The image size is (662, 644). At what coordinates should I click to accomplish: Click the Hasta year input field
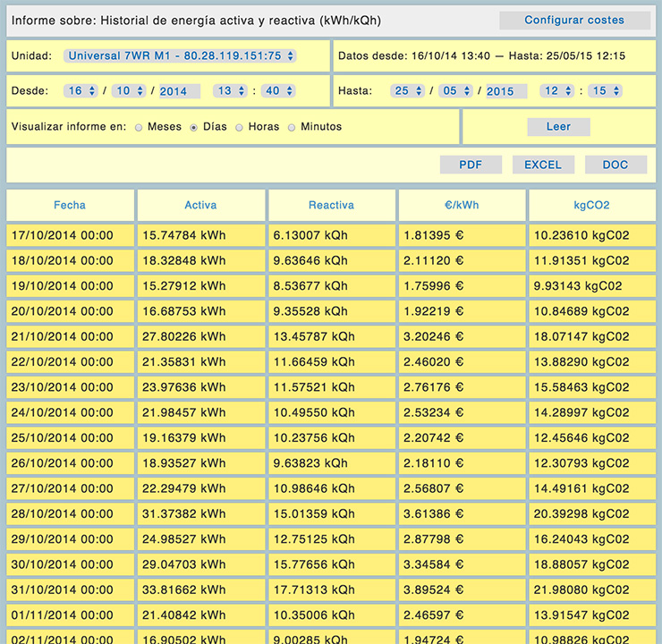tap(505, 91)
